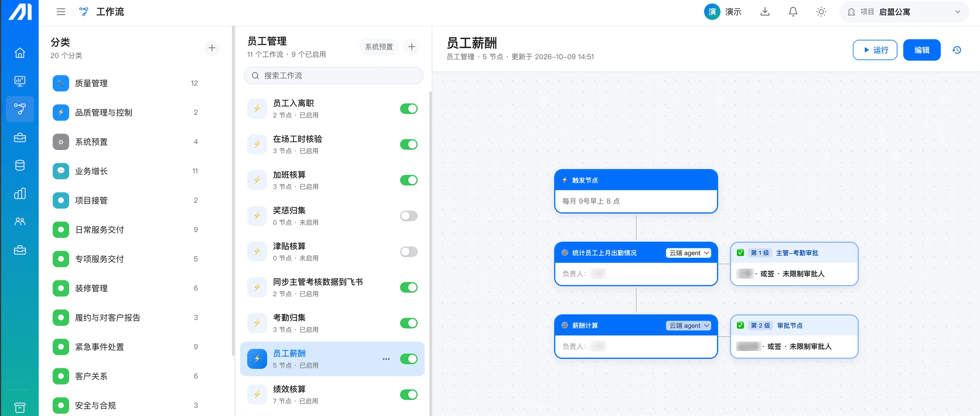
Task: Open the monitor dashboard sidebar icon
Action: (x=20, y=81)
